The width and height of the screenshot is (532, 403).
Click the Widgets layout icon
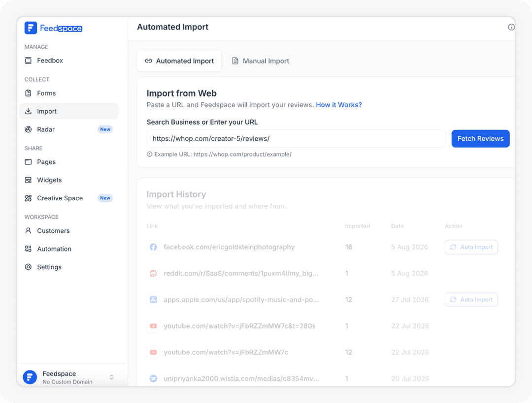pos(28,180)
